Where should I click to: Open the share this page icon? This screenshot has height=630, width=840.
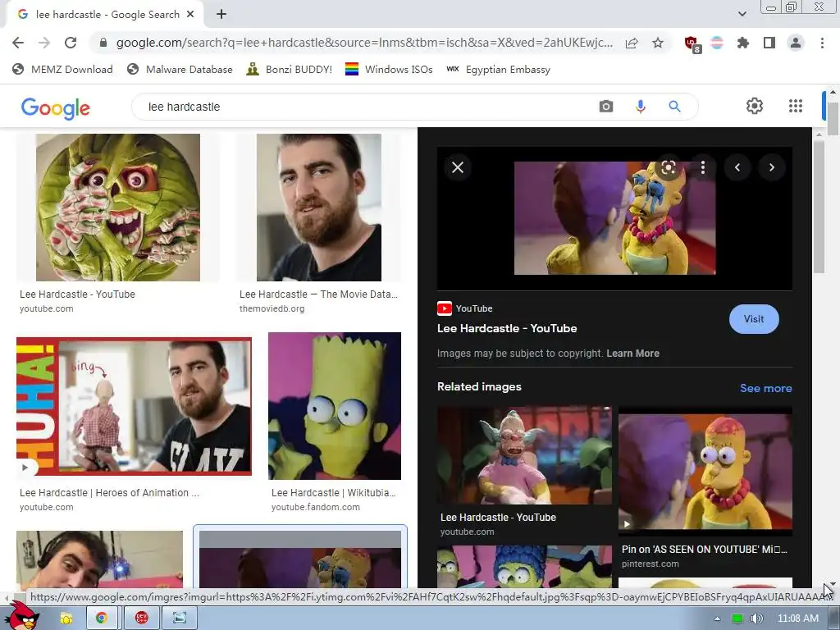coord(632,43)
